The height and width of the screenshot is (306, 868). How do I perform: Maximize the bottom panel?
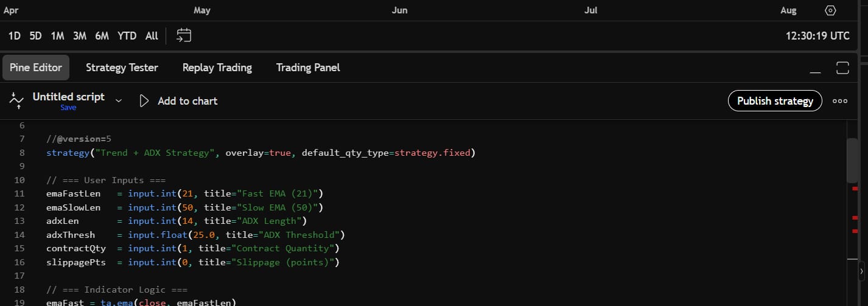point(842,68)
